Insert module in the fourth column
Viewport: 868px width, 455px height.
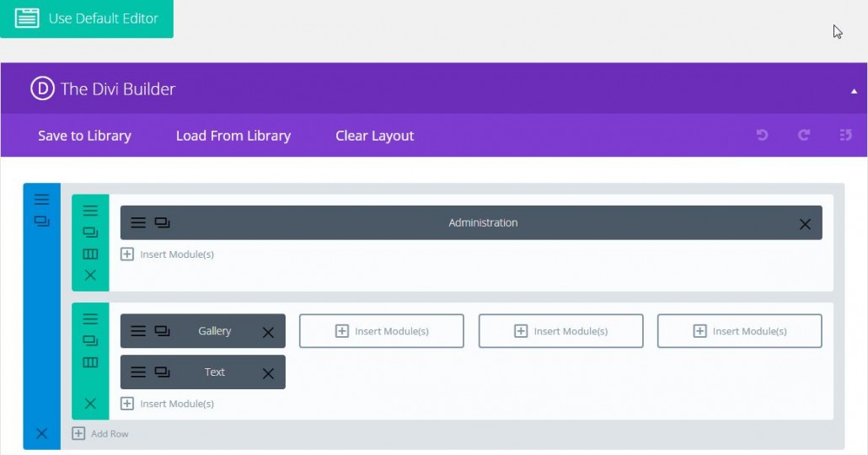[x=739, y=331]
